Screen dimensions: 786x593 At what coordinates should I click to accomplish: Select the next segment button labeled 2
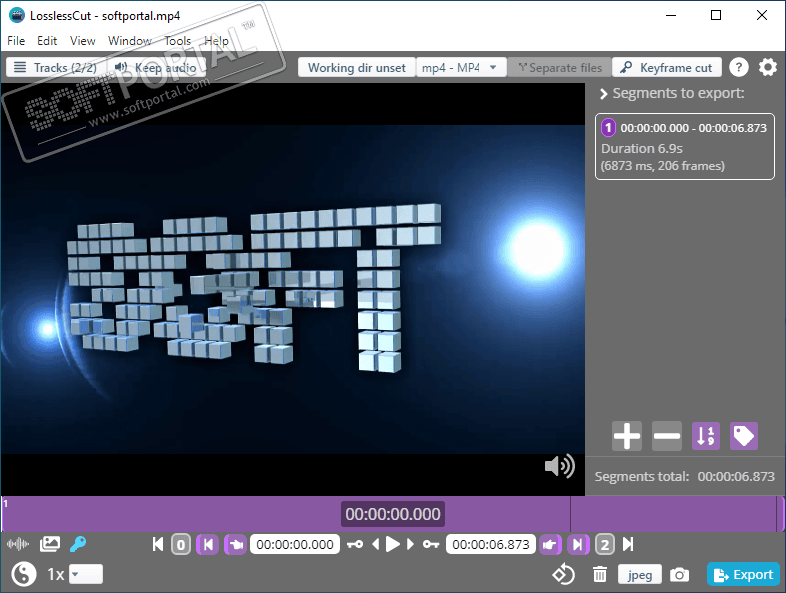click(x=605, y=544)
